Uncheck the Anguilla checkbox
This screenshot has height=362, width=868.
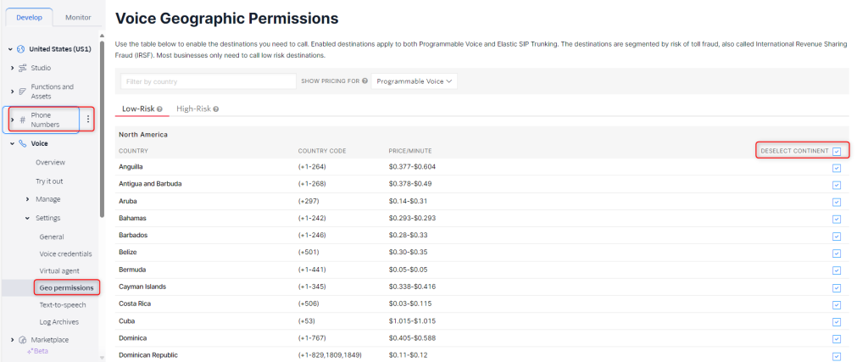pyautogui.click(x=837, y=167)
